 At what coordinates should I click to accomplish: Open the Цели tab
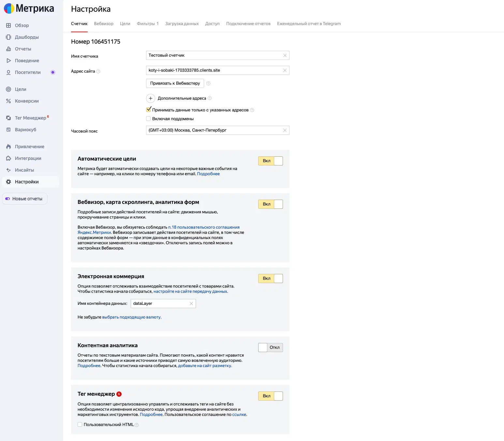click(125, 24)
